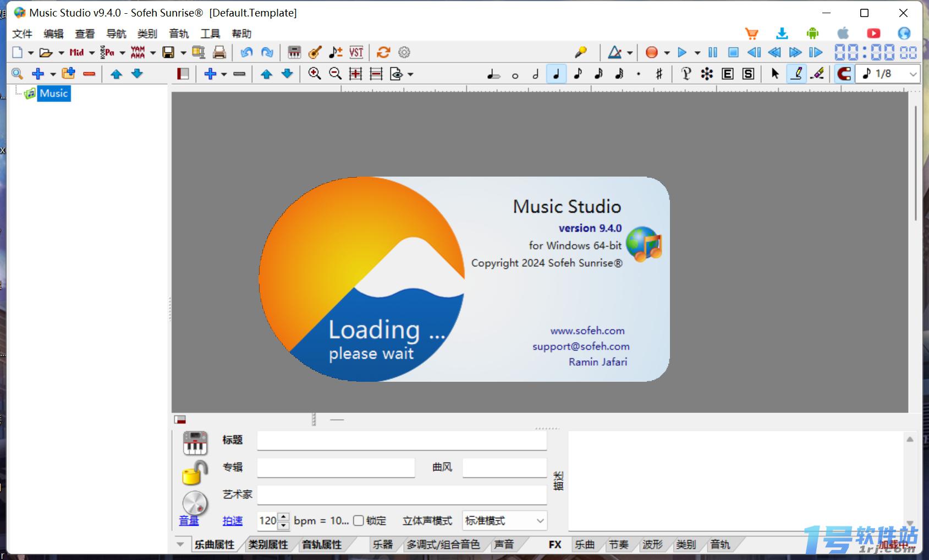The width and height of the screenshot is (929, 560).
Task: Click the metronome icon
Action: click(x=615, y=52)
